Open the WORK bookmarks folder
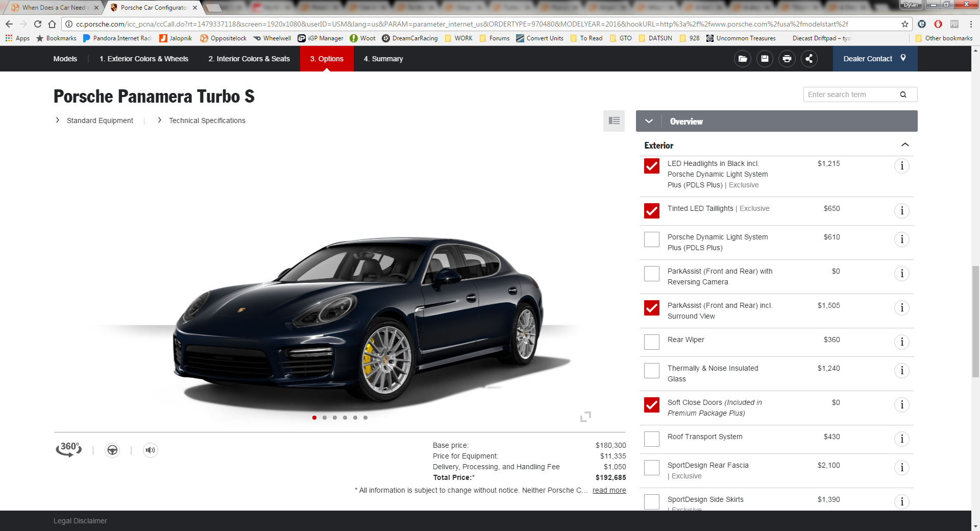This screenshot has height=531, width=980. (458, 38)
